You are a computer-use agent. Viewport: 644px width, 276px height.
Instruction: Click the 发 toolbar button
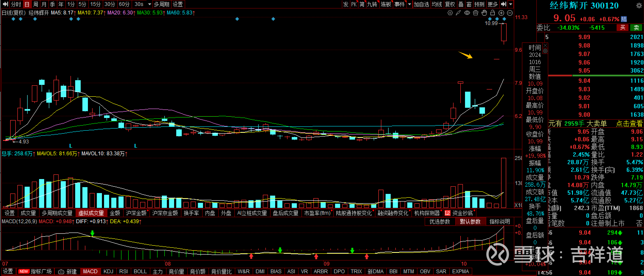(x=346, y=4)
